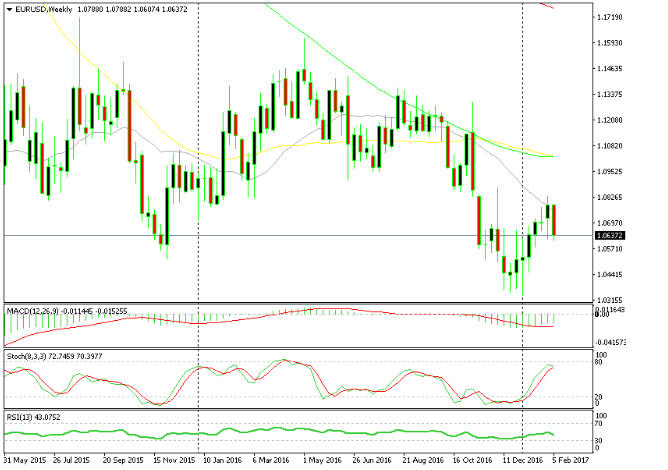Click price level 1.15930 on the axis
This screenshot has height=470, width=668.
pyautogui.click(x=610, y=43)
